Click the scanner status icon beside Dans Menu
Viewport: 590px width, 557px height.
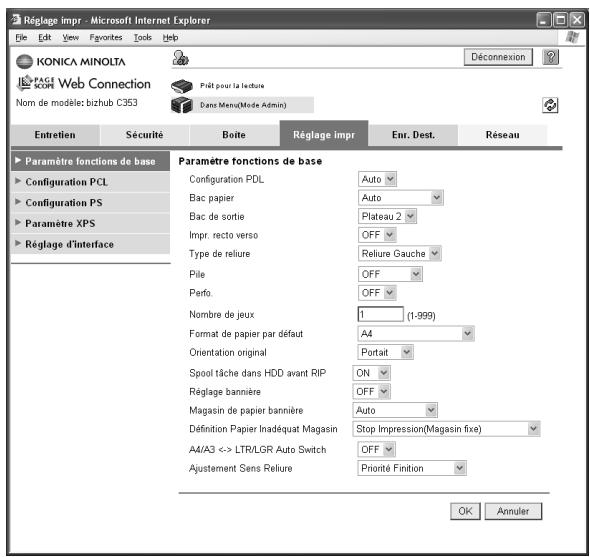pyautogui.click(x=182, y=105)
